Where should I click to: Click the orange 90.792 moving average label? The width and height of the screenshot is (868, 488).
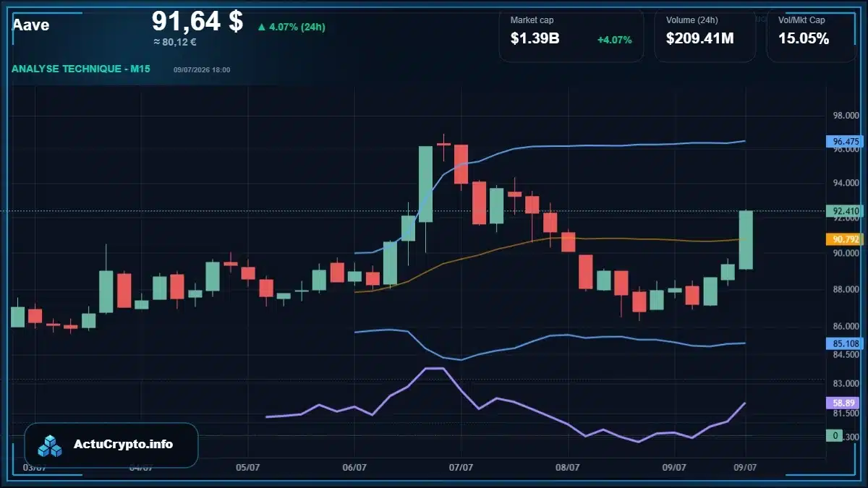pyautogui.click(x=846, y=239)
